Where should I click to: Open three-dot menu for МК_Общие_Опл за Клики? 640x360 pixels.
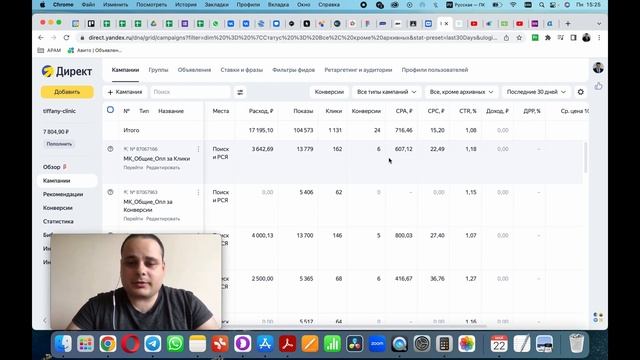[198, 149]
